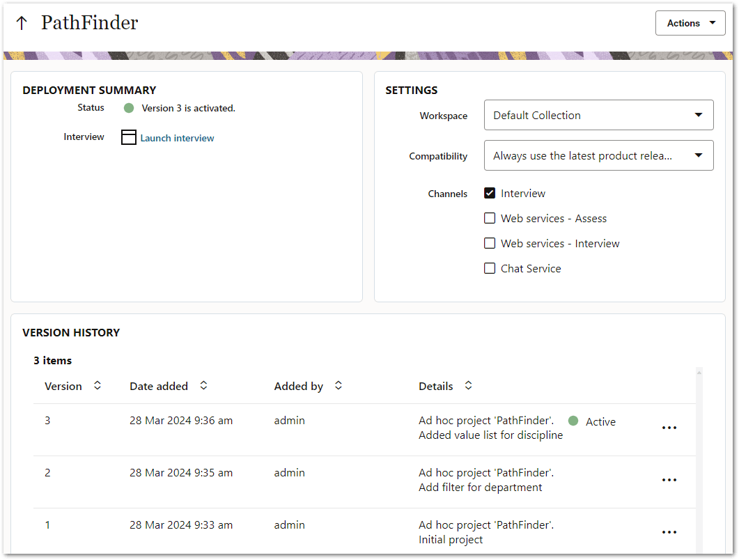Open more options for version 2
This screenshot has width=739, height=560.
[669, 481]
